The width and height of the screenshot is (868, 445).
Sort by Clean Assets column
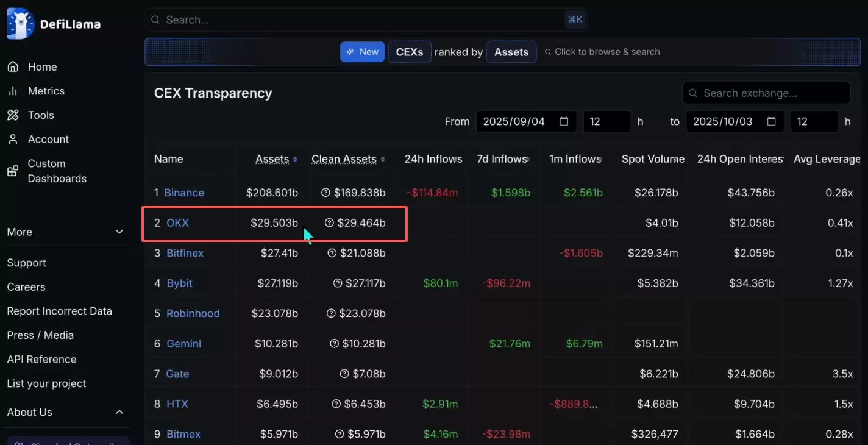point(343,158)
